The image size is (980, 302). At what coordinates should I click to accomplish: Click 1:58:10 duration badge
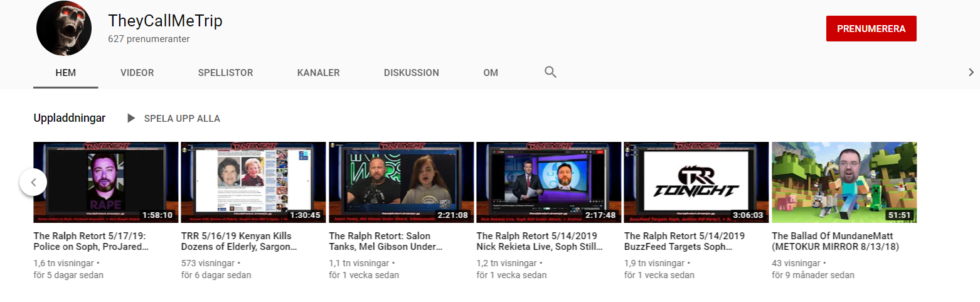click(157, 215)
